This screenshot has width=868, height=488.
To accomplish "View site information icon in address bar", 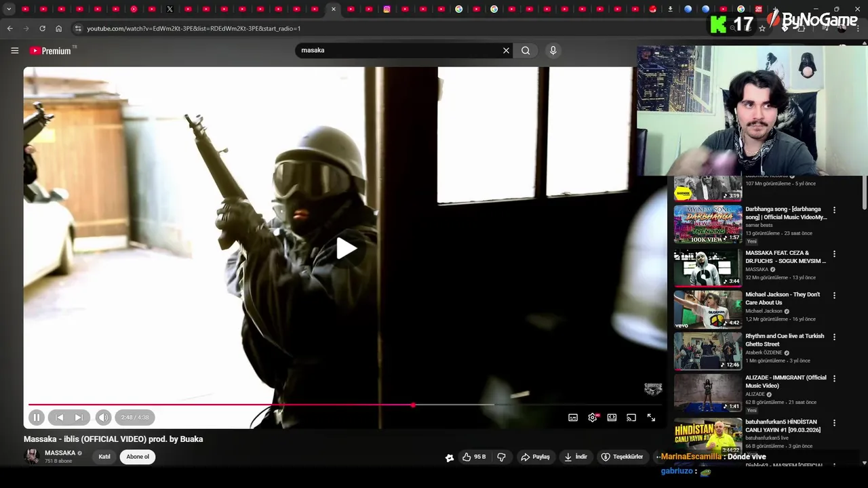I will 78,28.
